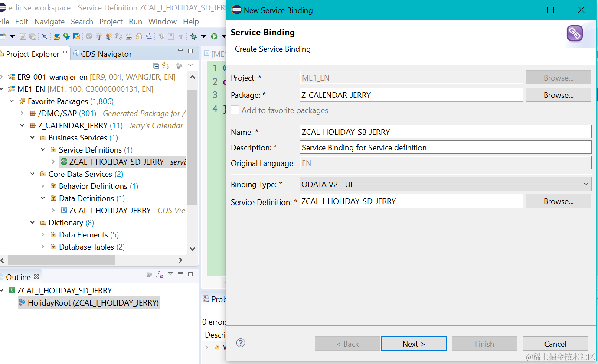
Task: Collapse the Z_CALENDAR_JERRY package node
Action: click(x=22, y=126)
